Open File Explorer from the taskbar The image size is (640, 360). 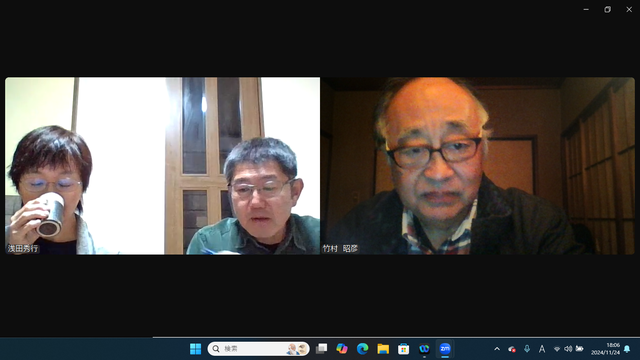tap(383, 349)
